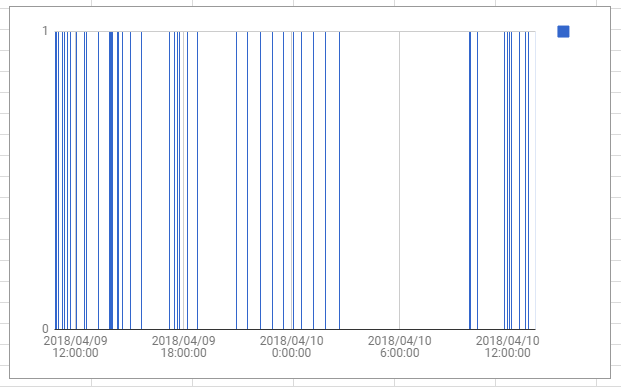Click the blue legend color swatch
The width and height of the screenshot is (621, 387).
563,31
